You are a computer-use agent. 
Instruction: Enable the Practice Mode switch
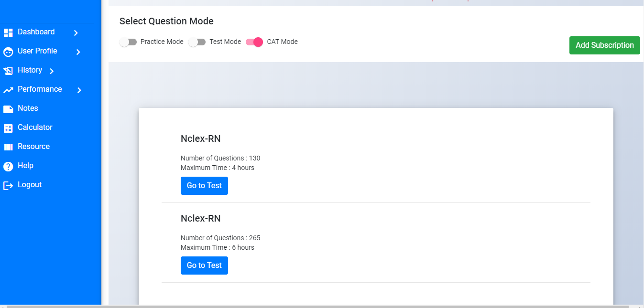coord(128,42)
